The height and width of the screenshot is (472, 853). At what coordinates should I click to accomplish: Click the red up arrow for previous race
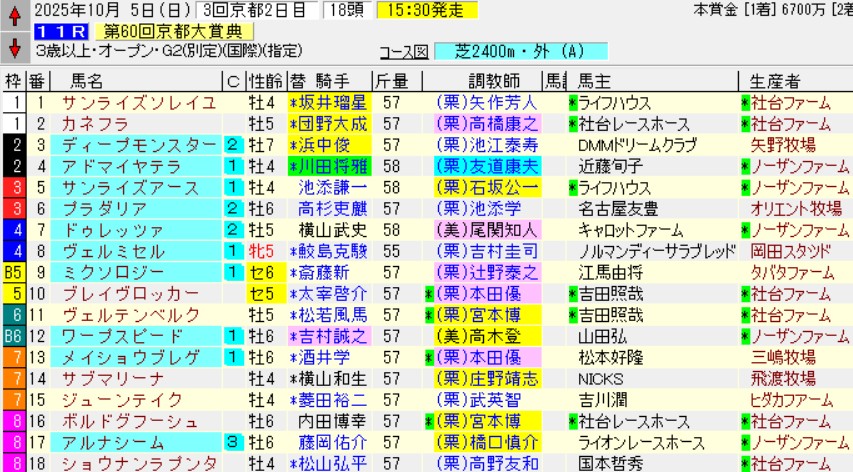(x=14, y=17)
